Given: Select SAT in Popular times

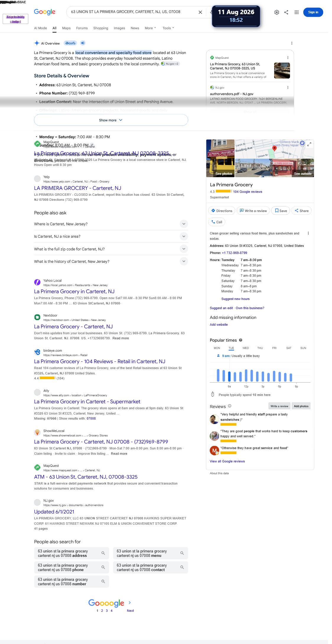Looking at the screenshot, I should (289, 348).
